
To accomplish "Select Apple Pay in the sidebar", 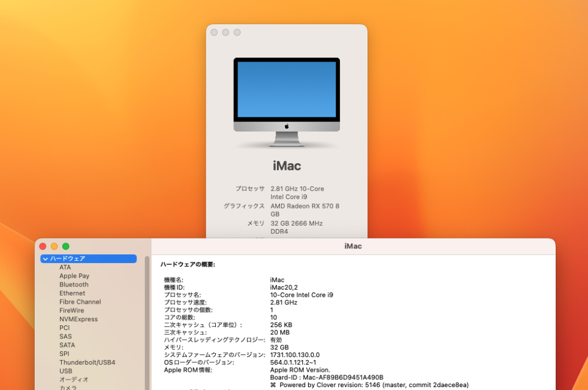I will tap(74, 275).
